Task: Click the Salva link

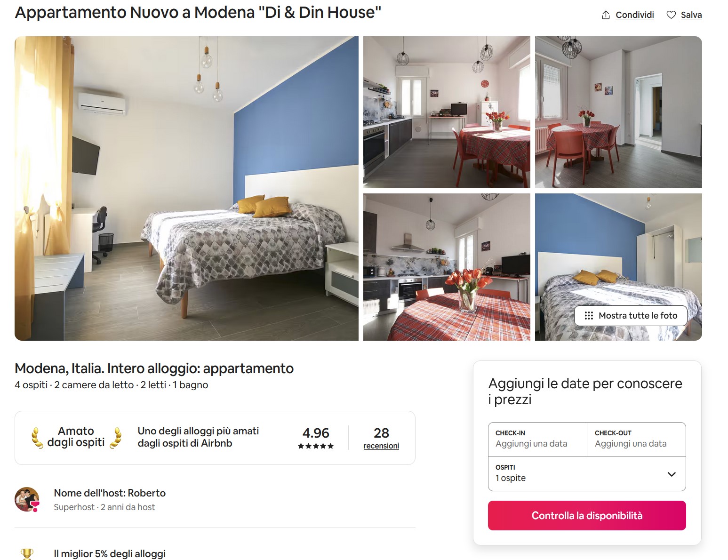Action: click(691, 15)
